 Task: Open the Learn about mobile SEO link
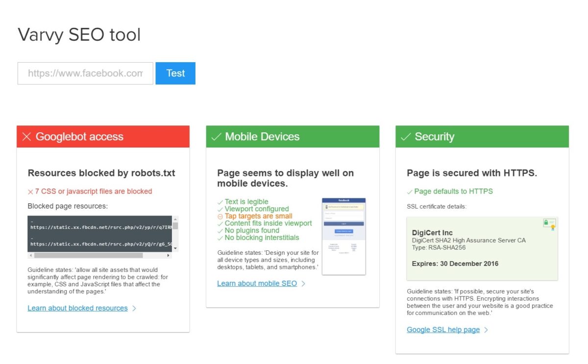pos(257,283)
